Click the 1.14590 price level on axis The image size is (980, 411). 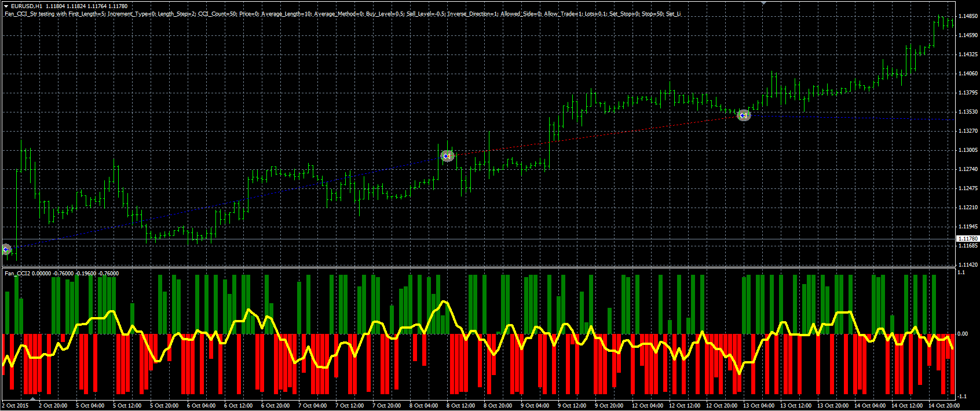(968, 35)
